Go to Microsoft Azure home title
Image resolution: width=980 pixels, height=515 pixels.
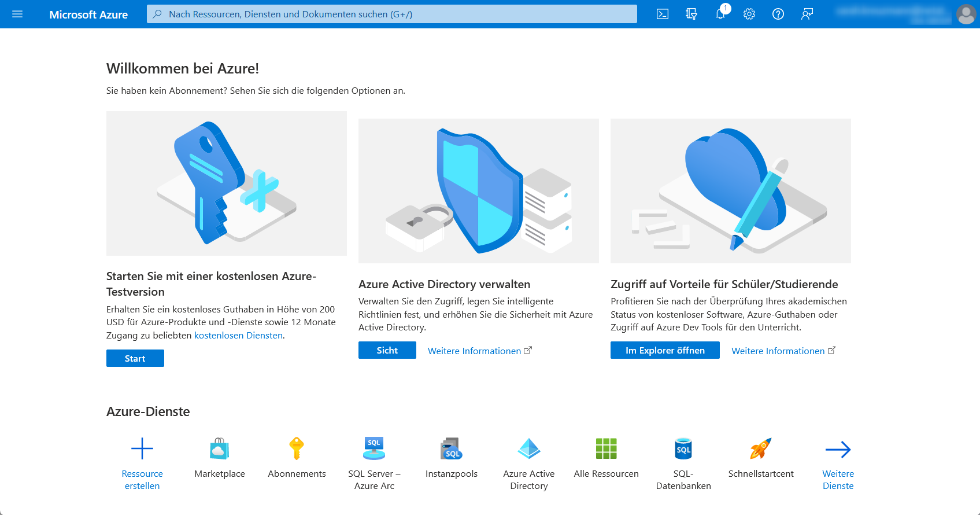tap(88, 14)
